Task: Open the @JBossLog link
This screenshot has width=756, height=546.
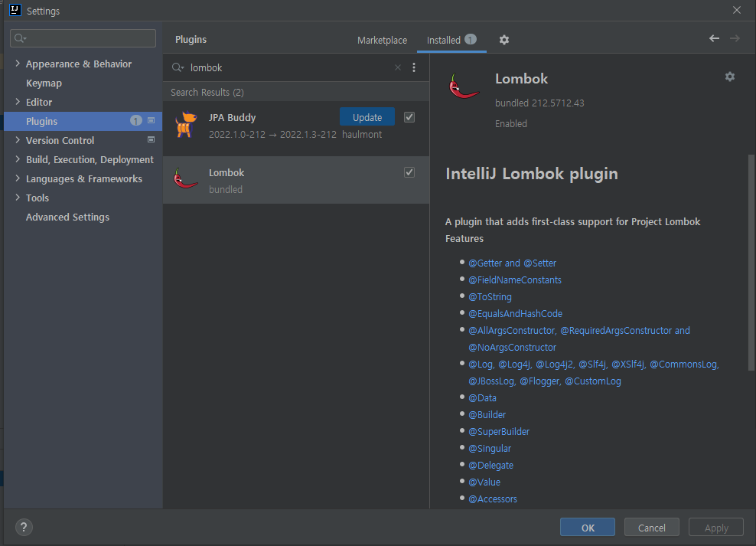Action: 492,381
